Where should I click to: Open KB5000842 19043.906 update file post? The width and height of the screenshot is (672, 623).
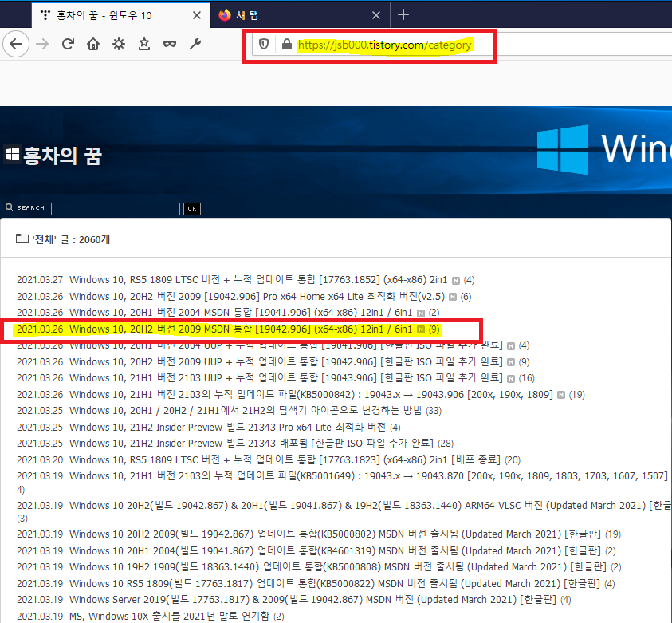pos(311,395)
